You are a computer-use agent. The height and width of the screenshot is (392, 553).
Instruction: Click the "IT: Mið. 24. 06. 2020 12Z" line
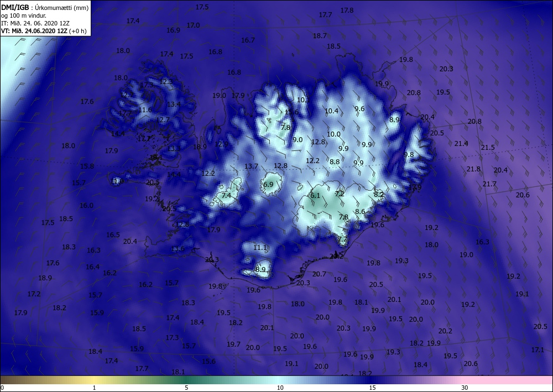click(35, 23)
